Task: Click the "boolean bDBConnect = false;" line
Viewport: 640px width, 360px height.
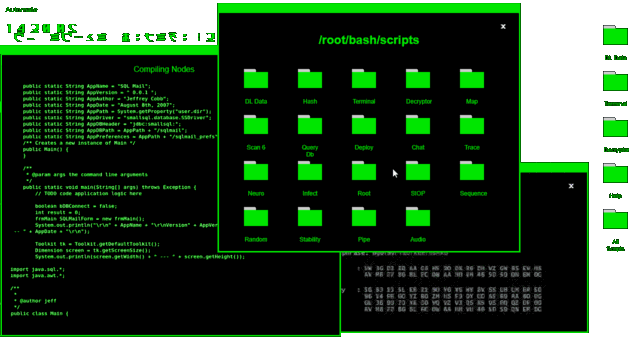Action: [x=76, y=206]
